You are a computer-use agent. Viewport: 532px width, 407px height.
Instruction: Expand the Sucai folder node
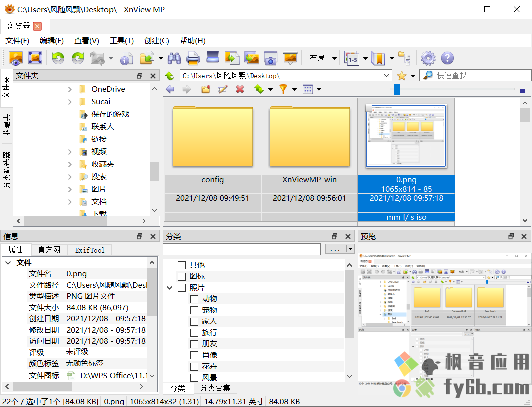point(70,102)
